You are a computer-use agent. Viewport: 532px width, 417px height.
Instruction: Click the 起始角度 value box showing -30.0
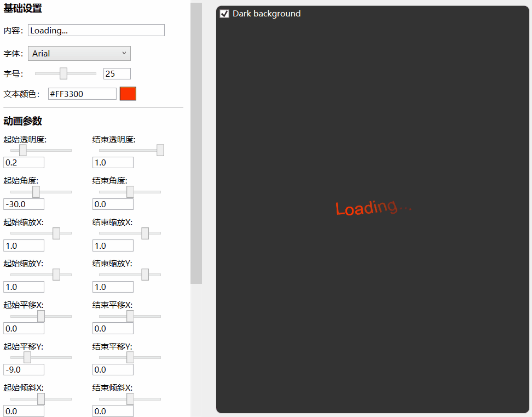point(24,203)
